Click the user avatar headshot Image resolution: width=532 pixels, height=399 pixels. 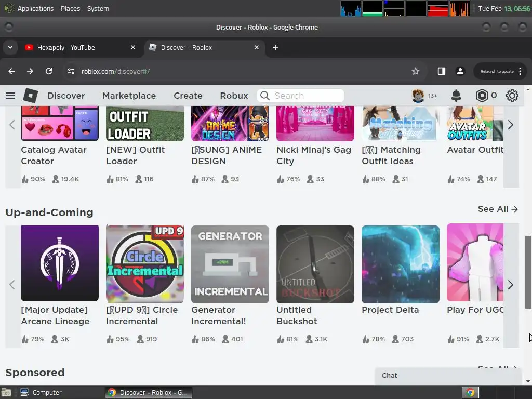(418, 96)
